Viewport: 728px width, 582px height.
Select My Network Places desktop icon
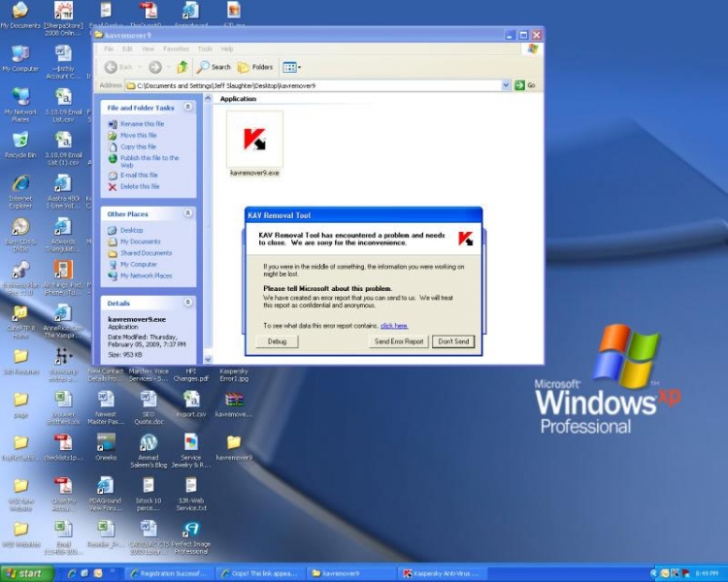pyautogui.click(x=20, y=105)
